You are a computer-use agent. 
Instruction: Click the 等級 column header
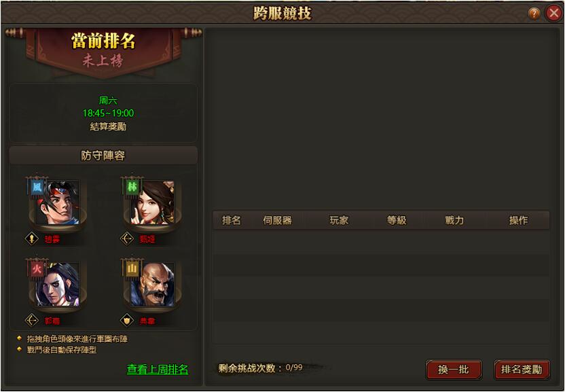397,220
